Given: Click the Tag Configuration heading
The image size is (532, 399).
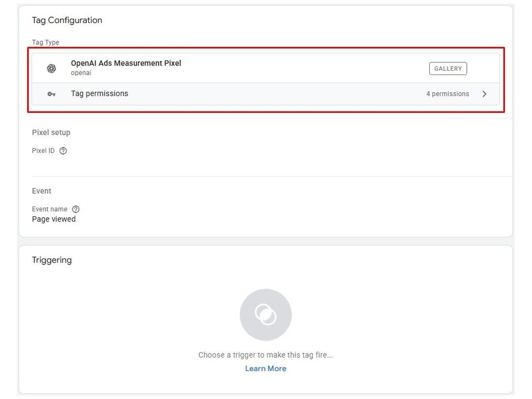Looking at the screenshot, I should click(x=67, y=20).
